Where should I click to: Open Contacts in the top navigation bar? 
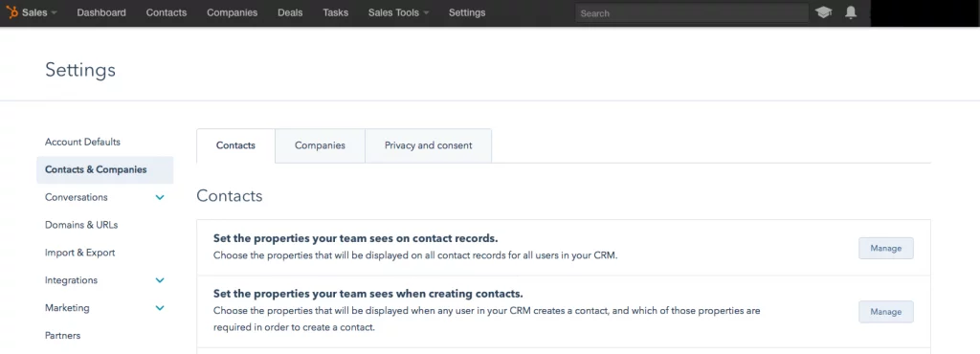[167, 12]
